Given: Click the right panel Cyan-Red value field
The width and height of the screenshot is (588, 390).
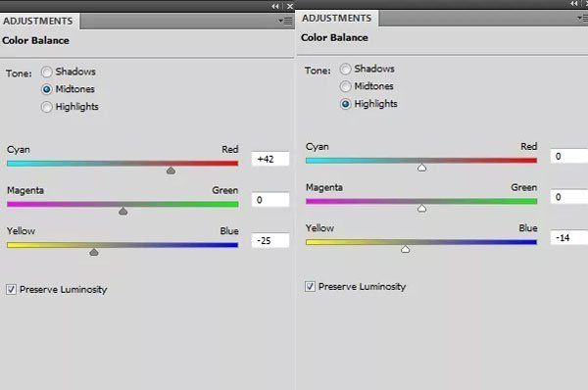Looking at the screenshot, I should (569, 156).
